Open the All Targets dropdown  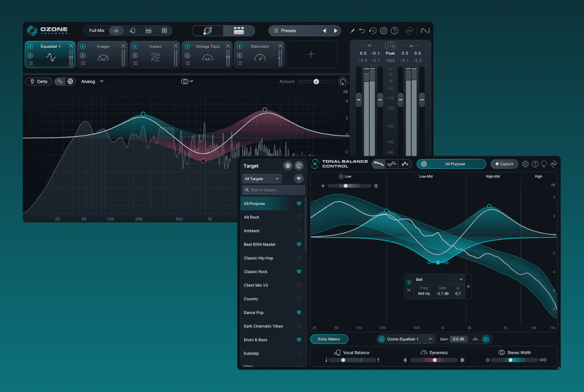coord(261,178)
